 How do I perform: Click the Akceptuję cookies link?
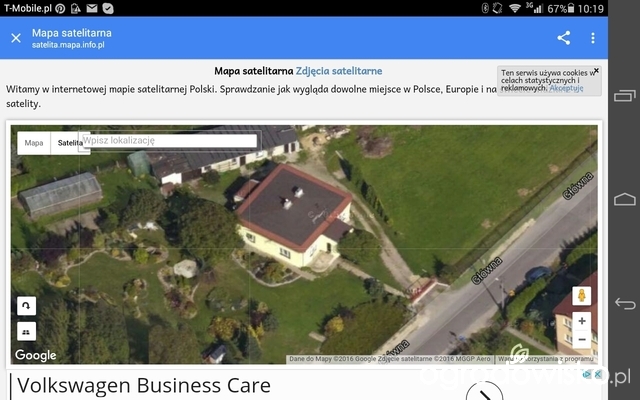566,88
